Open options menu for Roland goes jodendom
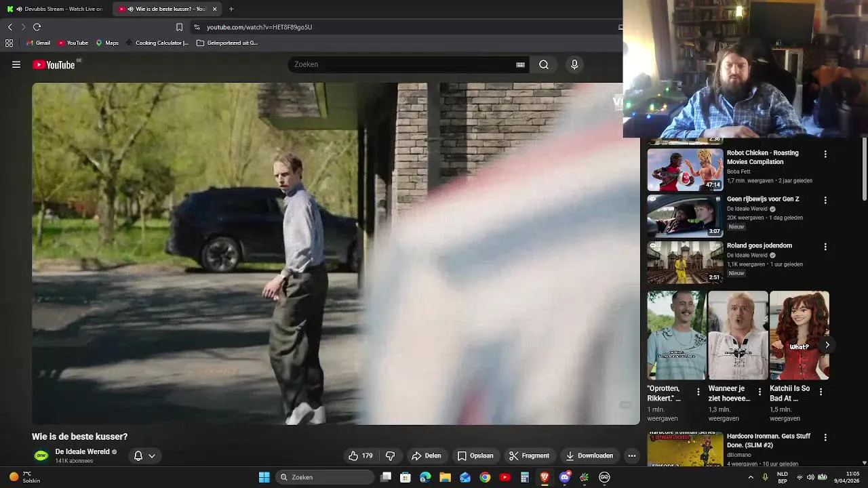This screenshot has height=488, width=868. coord(825,247)
